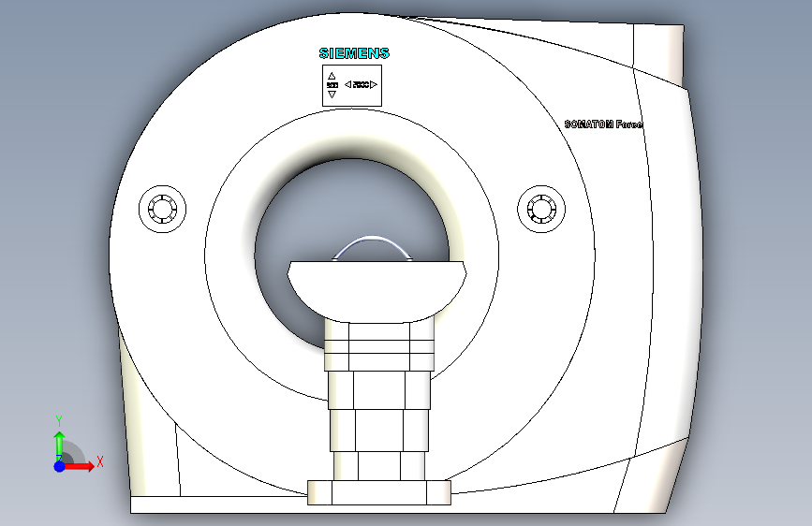812x526 pixels.
Task: Click the down triangle on the gantry control panel
Action: click(x=332, y=95)
